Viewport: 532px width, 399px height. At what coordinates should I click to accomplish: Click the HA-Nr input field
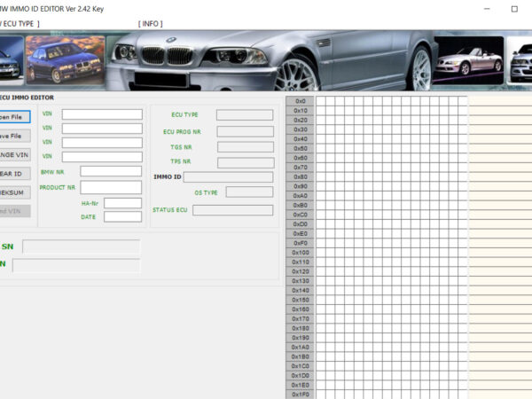[123, 203]
